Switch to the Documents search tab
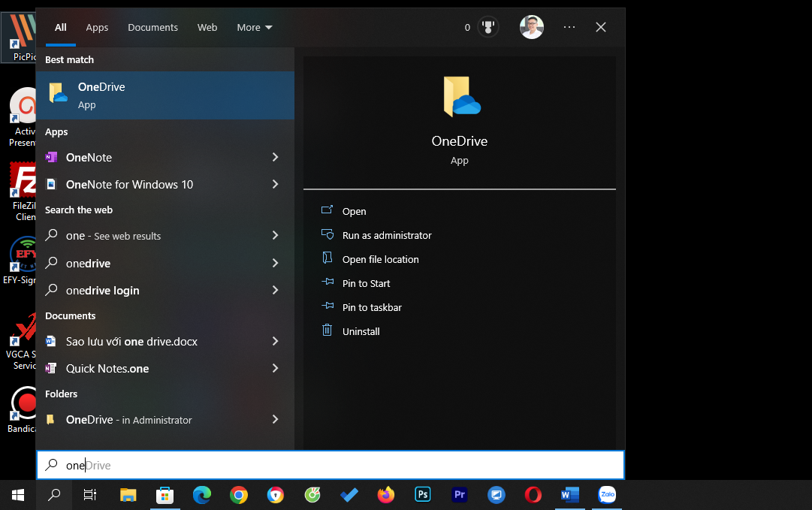This screenshot has height=510, width=812. coord(152,28)
